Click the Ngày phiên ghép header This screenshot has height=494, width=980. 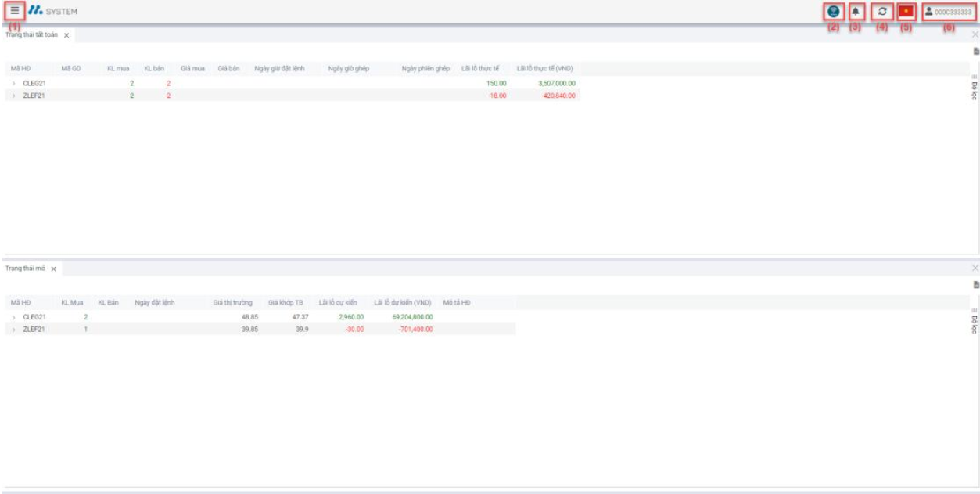pos(425,68)
